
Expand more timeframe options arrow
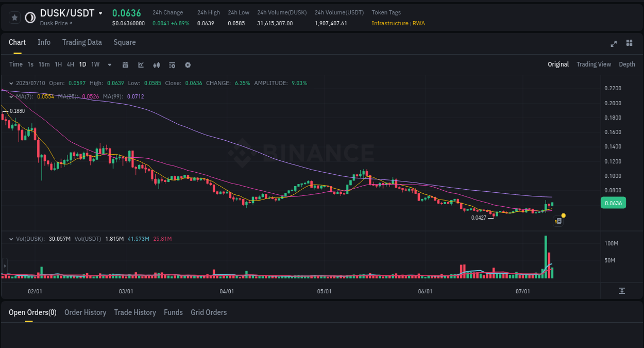coord(109,64)
